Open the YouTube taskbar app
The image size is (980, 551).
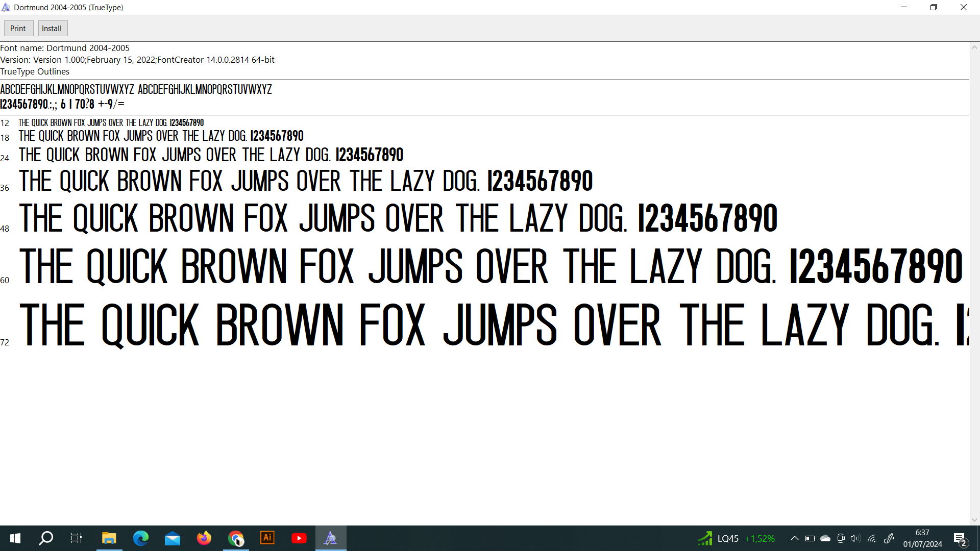point(299,538)
